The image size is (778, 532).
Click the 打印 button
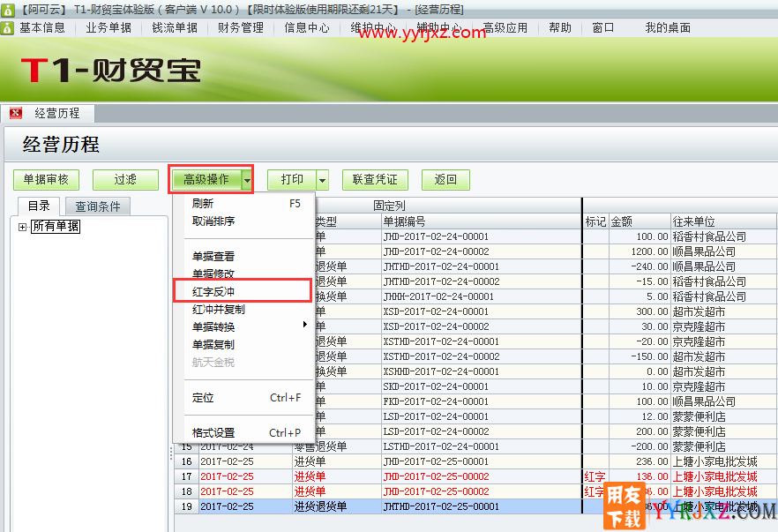coord(292,180)
